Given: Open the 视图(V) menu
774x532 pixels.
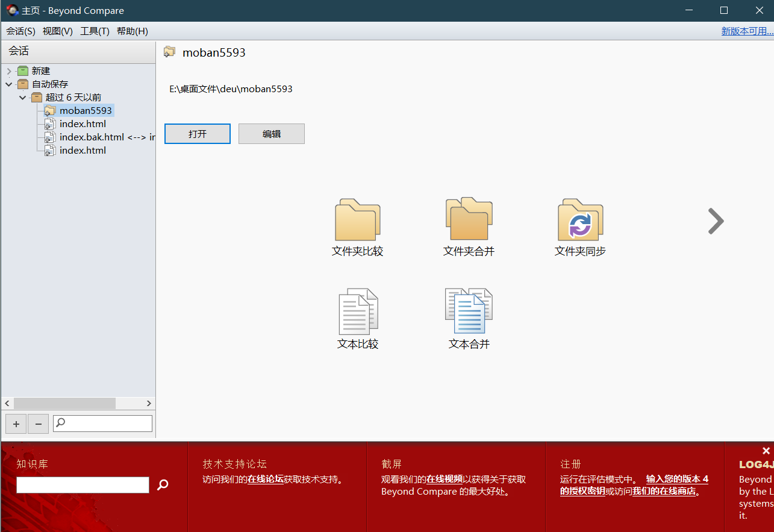Looking at the screenshot, I should [x=58, y=31].
